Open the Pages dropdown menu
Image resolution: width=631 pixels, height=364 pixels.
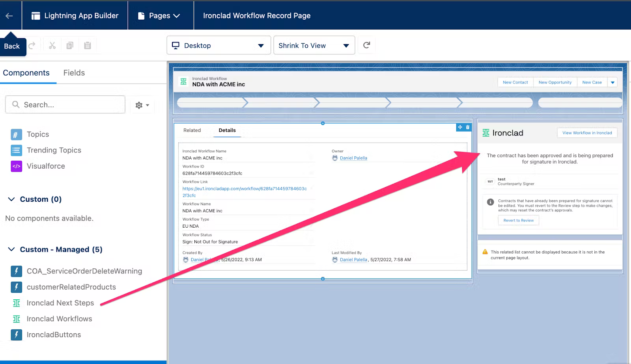pos(159,16)
